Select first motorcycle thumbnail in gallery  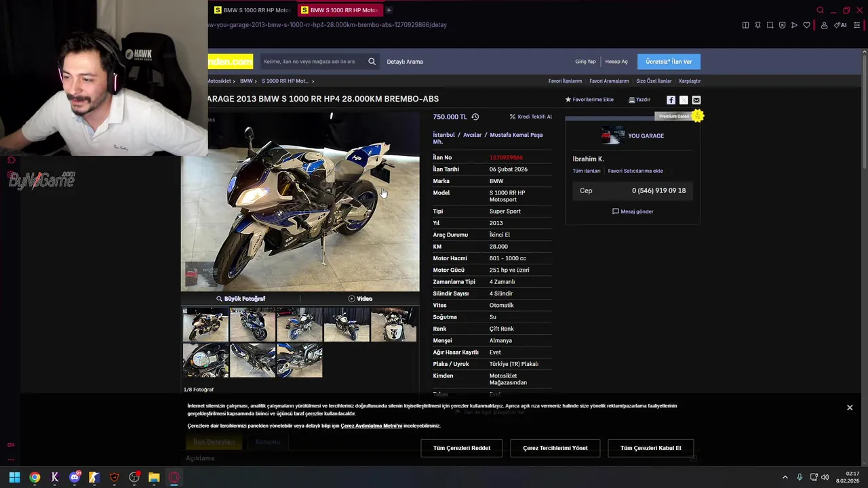click(x=205, y=325)
